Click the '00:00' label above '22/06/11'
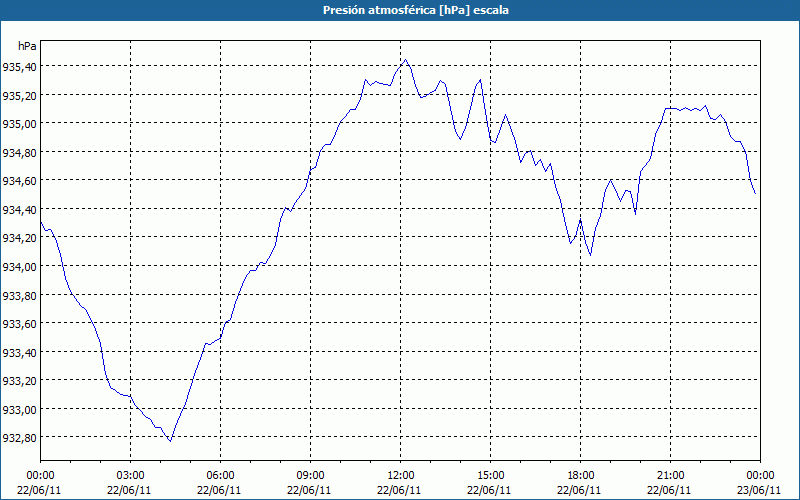Screen dimensions: 800x500 (x=40, y=476)
